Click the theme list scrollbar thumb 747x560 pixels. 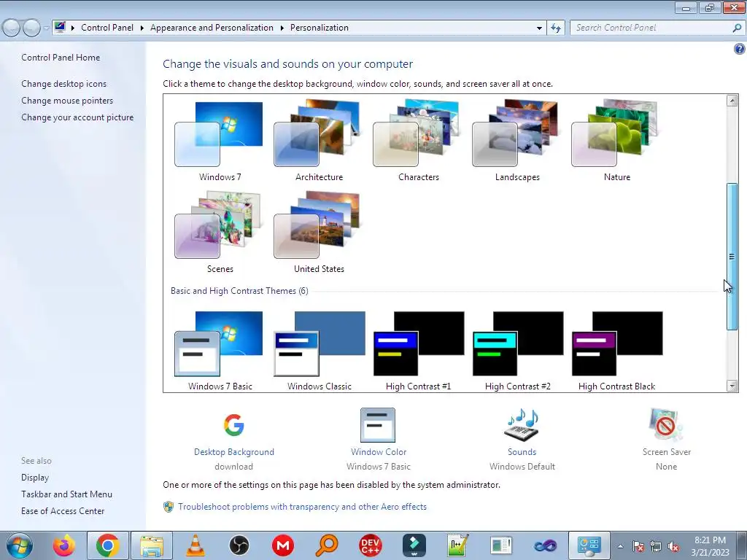coord(732,256)
